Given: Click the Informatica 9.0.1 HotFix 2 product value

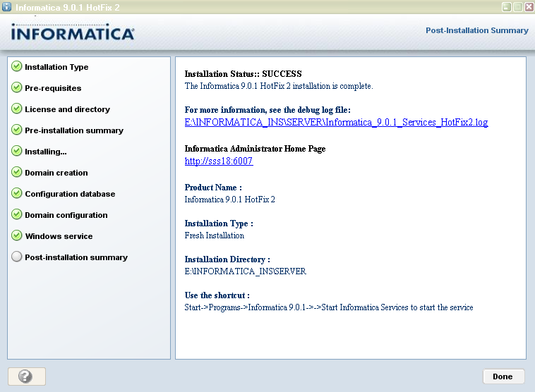Looking at the screenshot, I should (229, 200).
